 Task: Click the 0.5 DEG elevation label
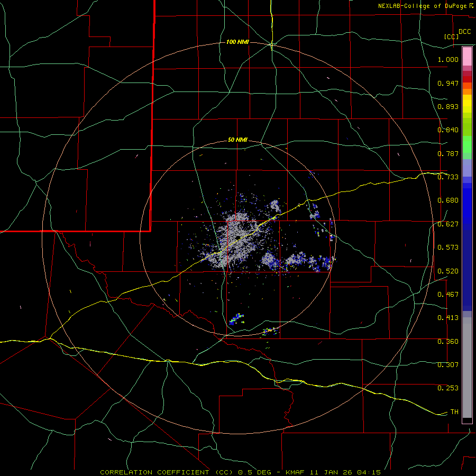point(254,472)
